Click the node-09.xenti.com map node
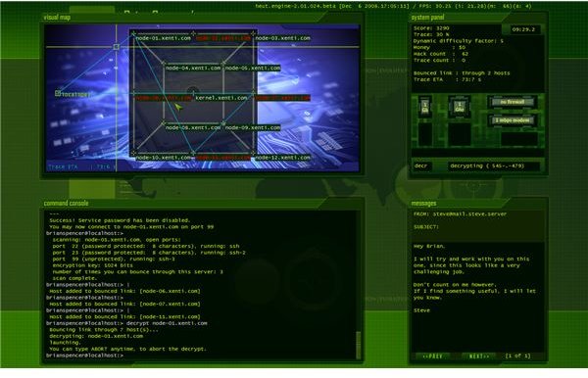This screenshot has height=378, width=588. (253, 127)
